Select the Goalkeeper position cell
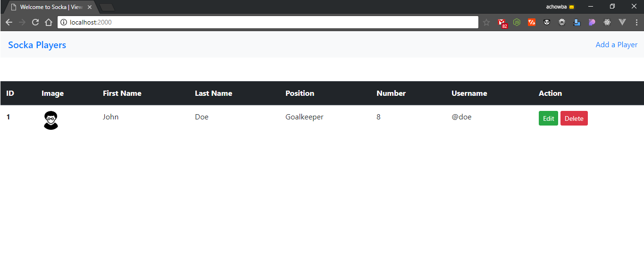 304,117
